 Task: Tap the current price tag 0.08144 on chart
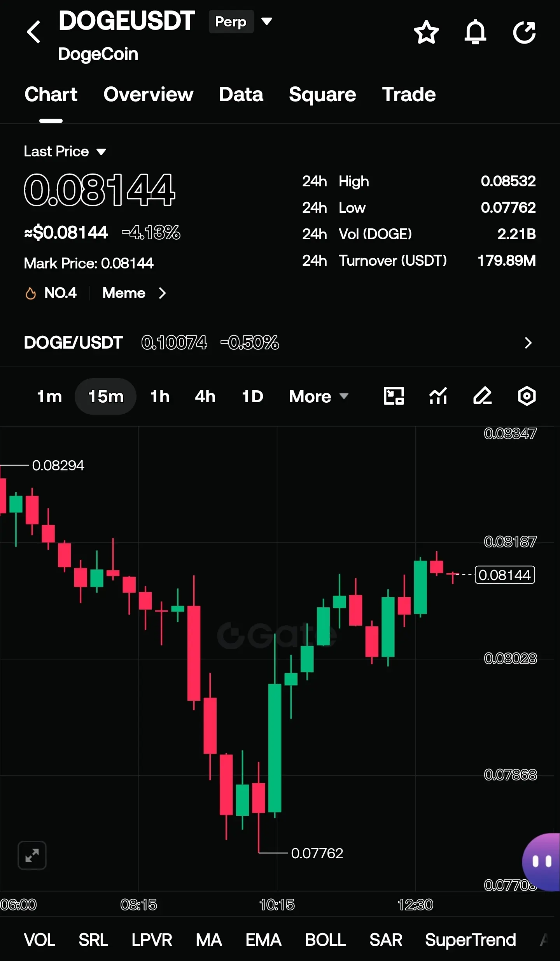click(505, 575)
